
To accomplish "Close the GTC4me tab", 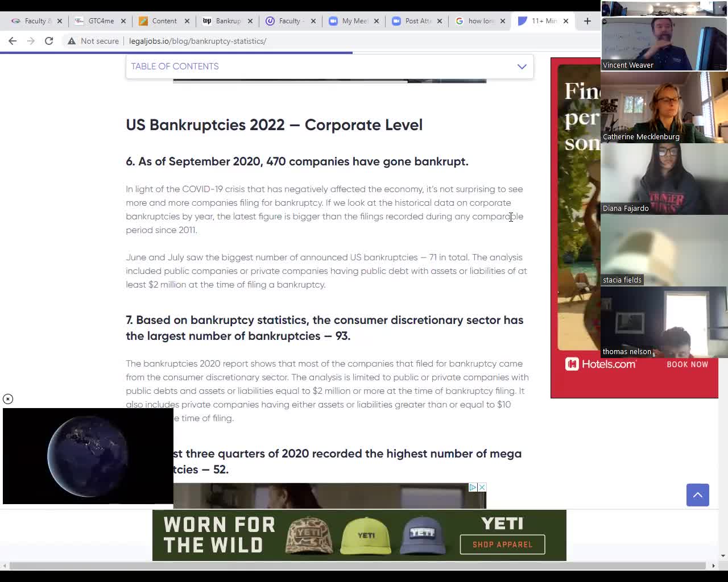I will [123, 21].
